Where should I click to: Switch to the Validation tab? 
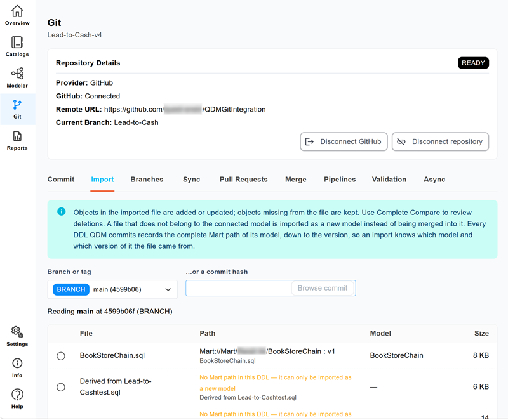(x=389, y=180)
